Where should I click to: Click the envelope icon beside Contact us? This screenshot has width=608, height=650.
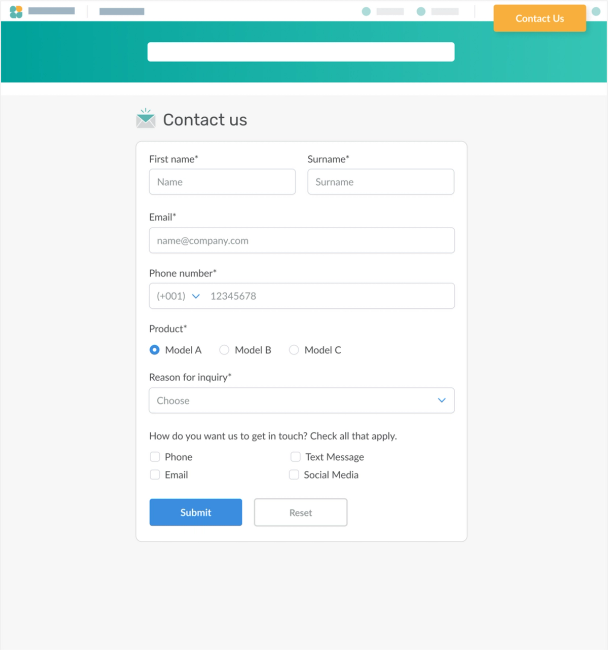[x=146, y=119]
